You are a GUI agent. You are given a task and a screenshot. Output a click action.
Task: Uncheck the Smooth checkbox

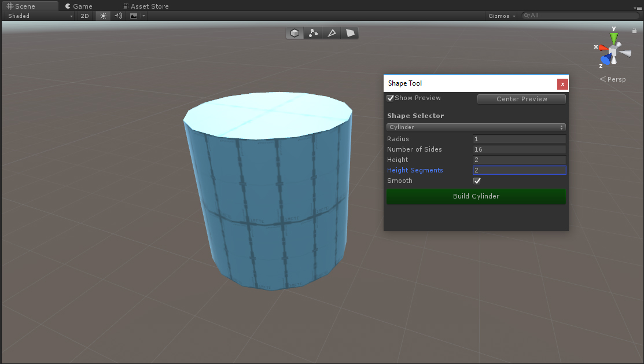[x=477, y=181]
